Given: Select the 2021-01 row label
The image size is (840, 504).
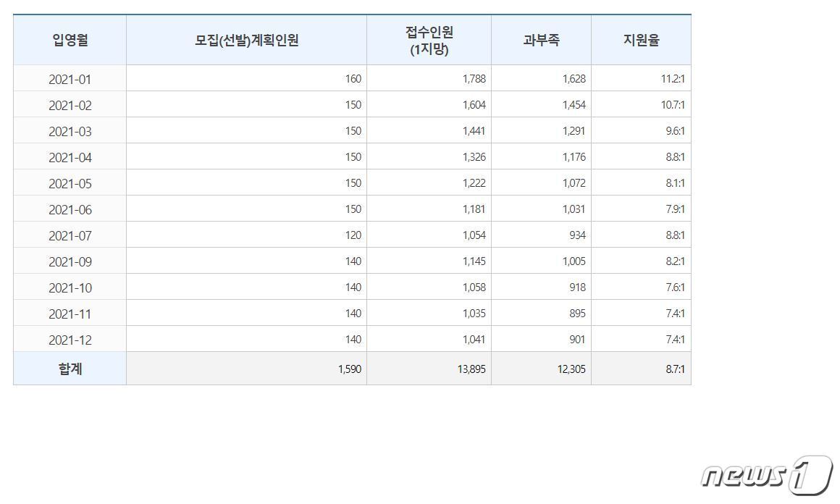Looking at the screenshot, I should pos(70,79).
